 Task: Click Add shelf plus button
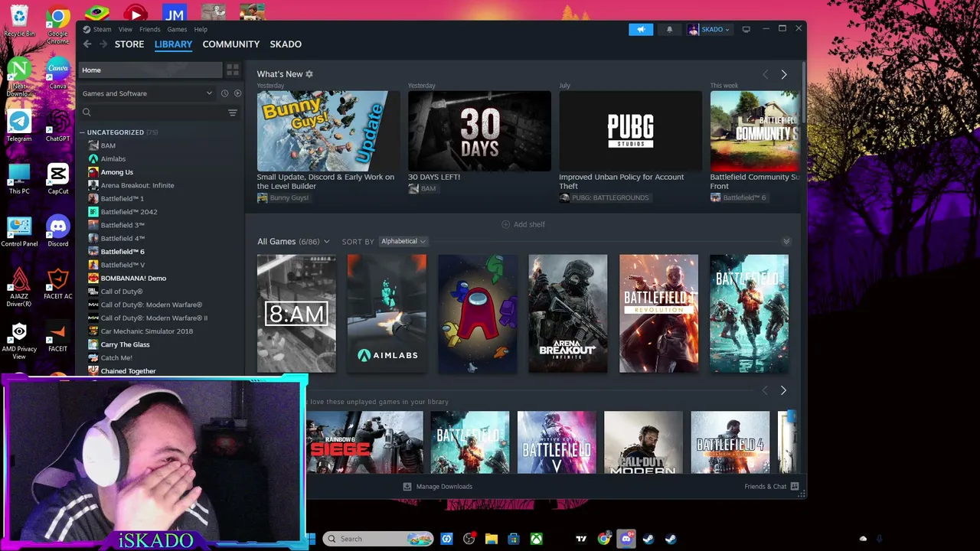coord(523,224)
